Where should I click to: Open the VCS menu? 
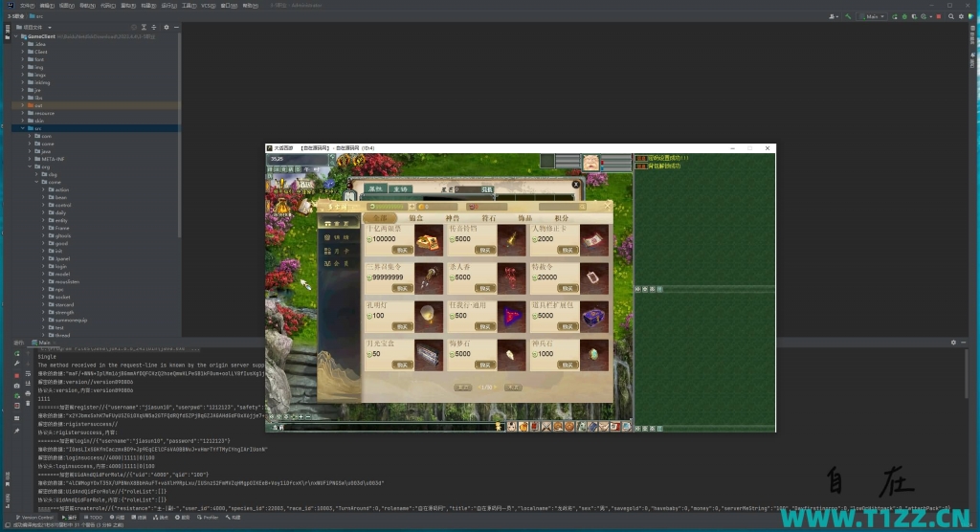(208, 6)
